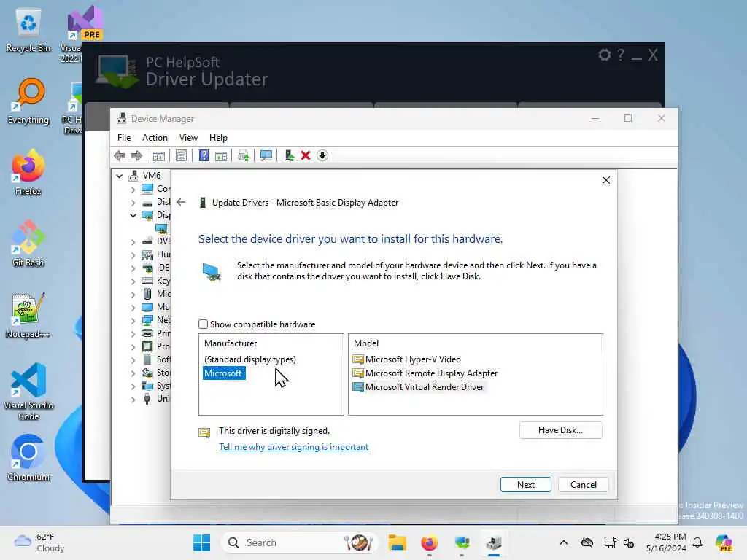Click the Cancel button

click(583, 485)
